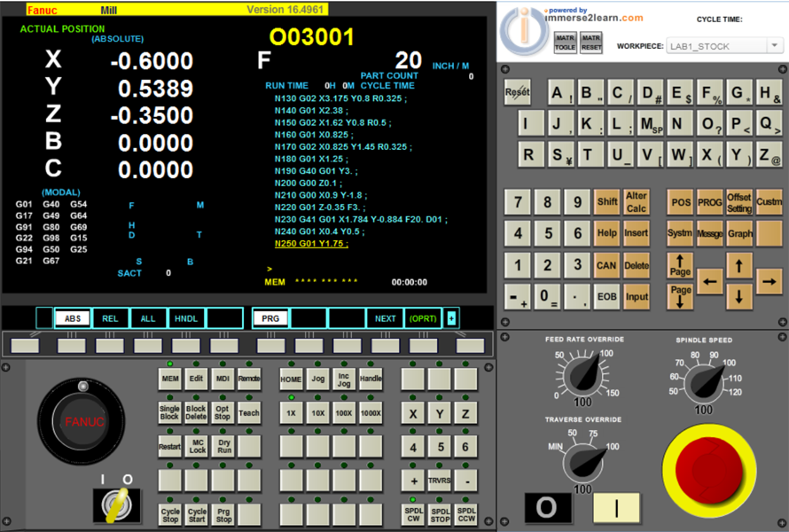Open the Graph function key
789x532 pixels.
(739, 233)
